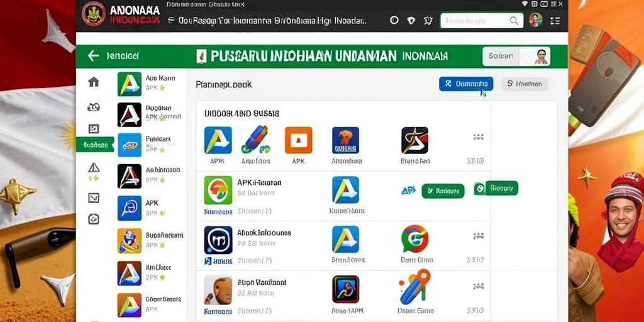Click the green button right of the blue "API" label

(443, 191)
